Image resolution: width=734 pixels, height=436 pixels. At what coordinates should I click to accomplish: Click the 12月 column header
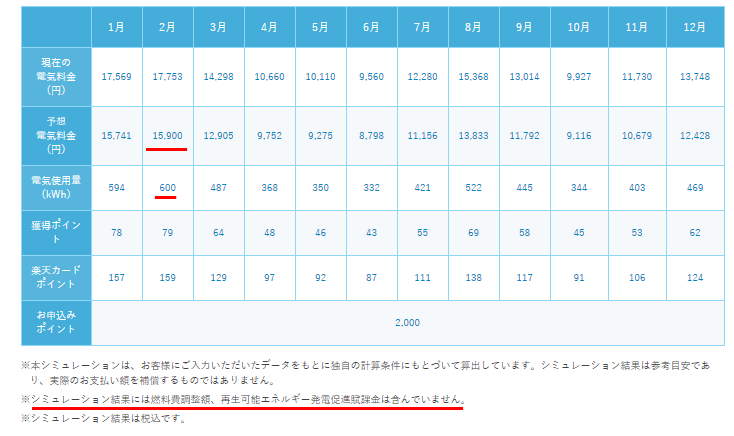click(x=695, y=27)
